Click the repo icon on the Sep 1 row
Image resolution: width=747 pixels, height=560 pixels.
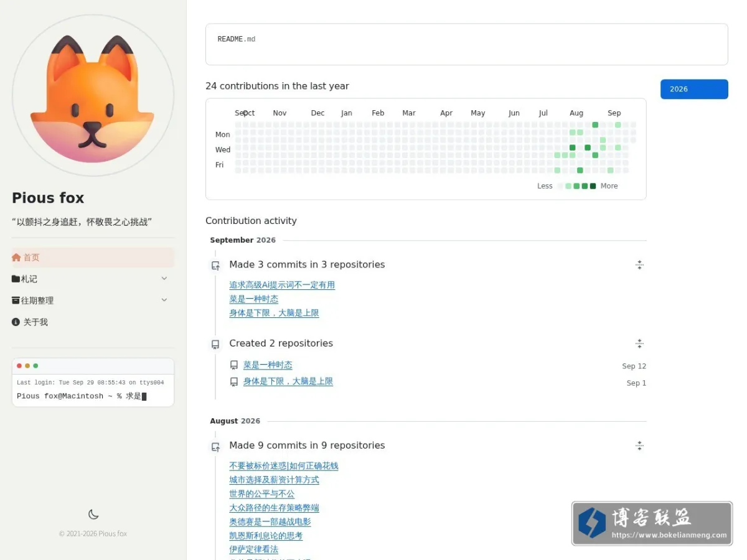[x=234, y=382]
